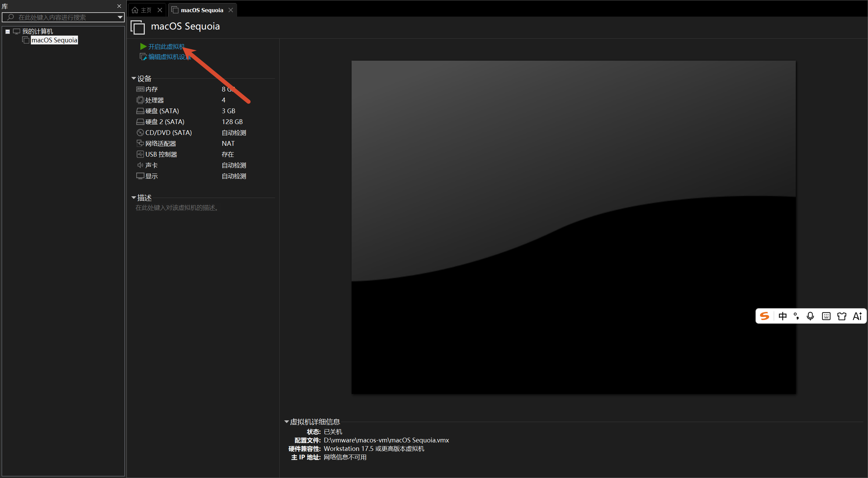Click the network adapter (网络适配器) icon
Screen dimensions: 868x478
pyautogui.click(x=140, y=143)
